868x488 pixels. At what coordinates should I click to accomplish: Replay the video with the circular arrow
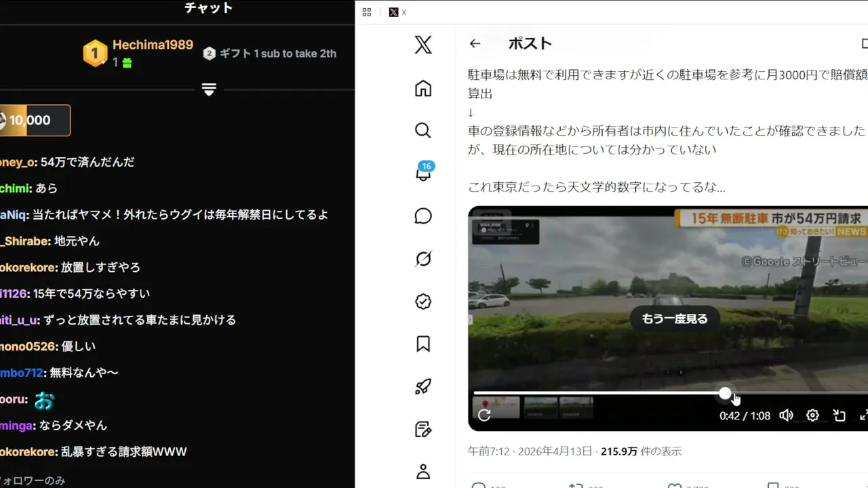click(x=484, y=415)
